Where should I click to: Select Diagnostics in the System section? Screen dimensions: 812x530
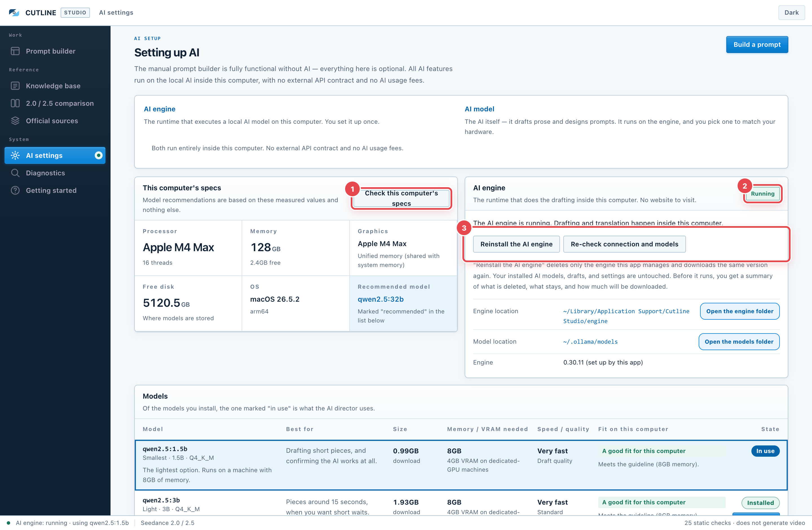pyautogui.click(x=55, y=173)
